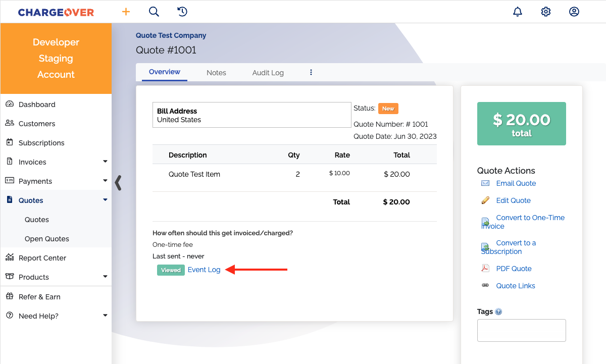Collapse the sidebar with the chevron handle
Image resolution: width=606 pixels, height=364 pixels.
[118, 182]
